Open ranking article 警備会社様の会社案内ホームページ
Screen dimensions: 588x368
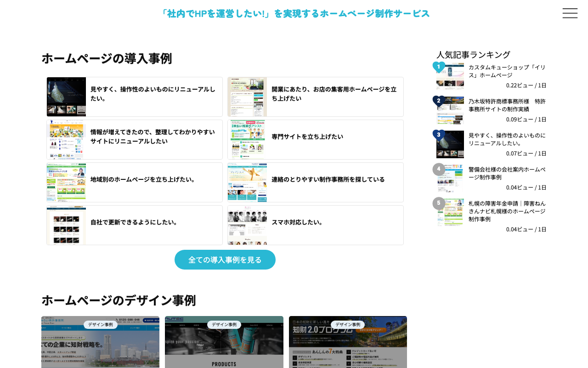point(507,173)
